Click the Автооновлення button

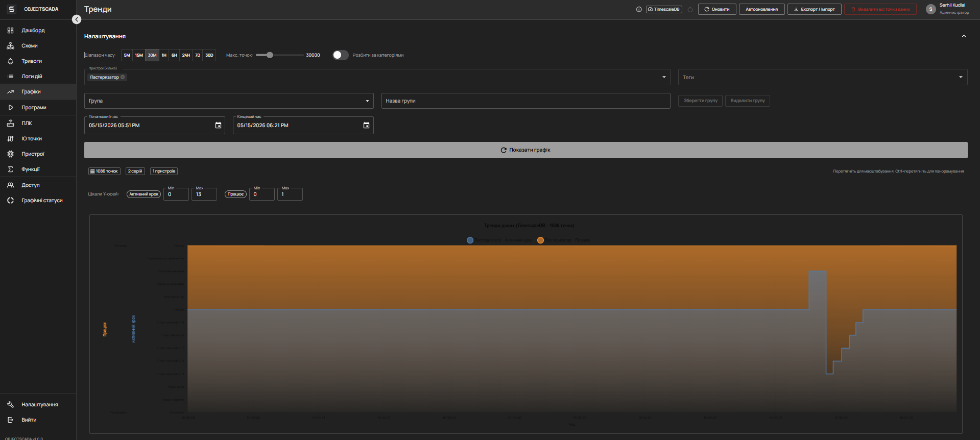click(761, 9)
